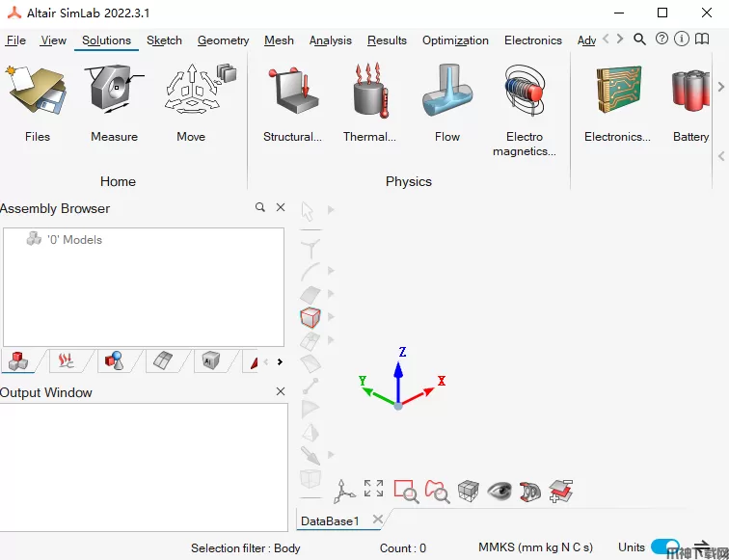Select the loads and constraints browser tab
Image resolution: width=729 pixels, height=560 pixels.
[66, 361]
